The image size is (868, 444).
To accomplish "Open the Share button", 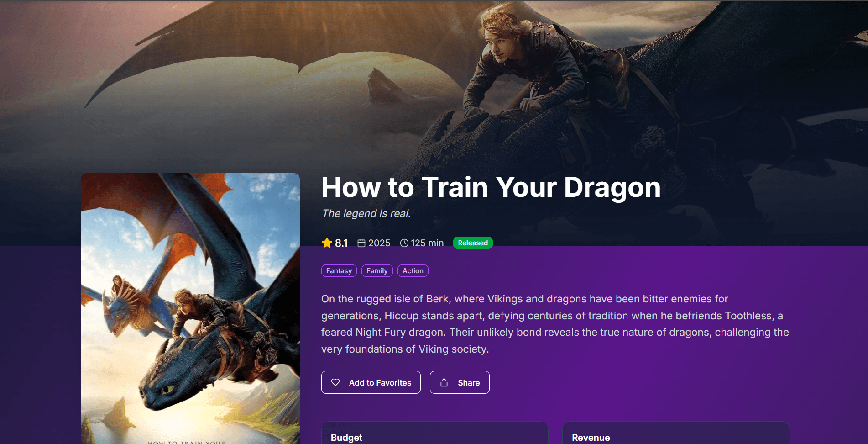I will (x=460, y=382).
